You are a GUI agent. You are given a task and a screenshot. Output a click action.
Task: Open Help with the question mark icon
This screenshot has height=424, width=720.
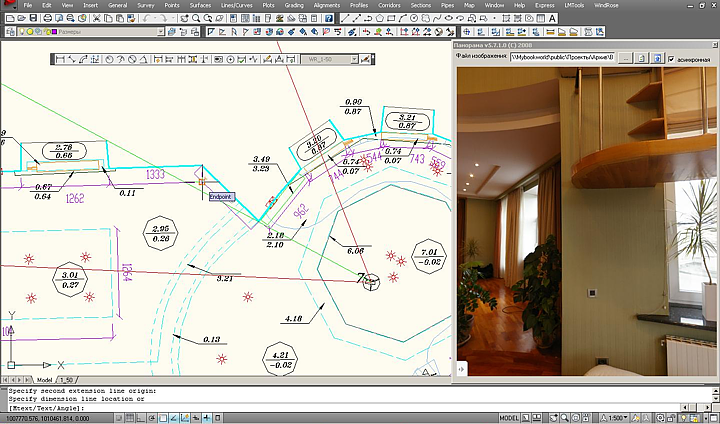(329, 18)
